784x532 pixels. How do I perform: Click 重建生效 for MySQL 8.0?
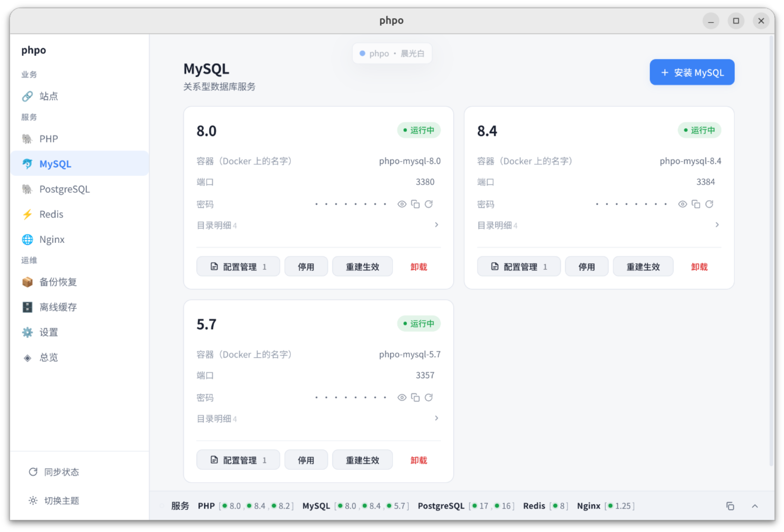click(362, 267)
